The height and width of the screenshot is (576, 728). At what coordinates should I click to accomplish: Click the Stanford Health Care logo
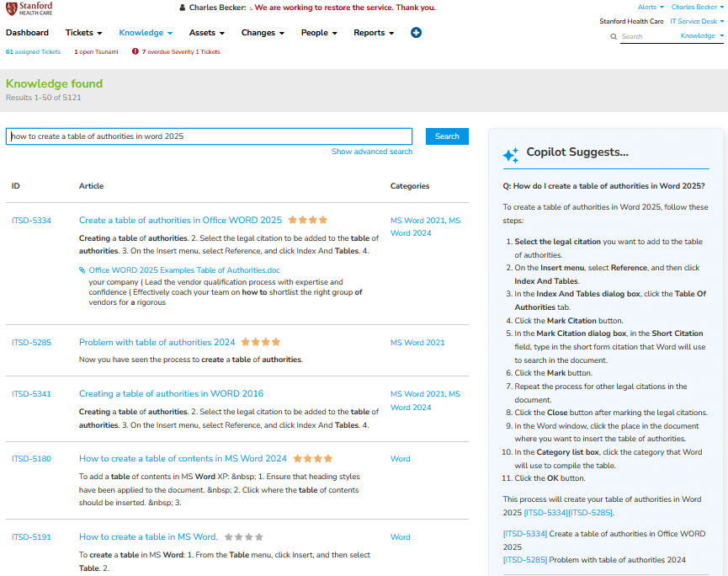pyautogui.click(x=29, y=8)
